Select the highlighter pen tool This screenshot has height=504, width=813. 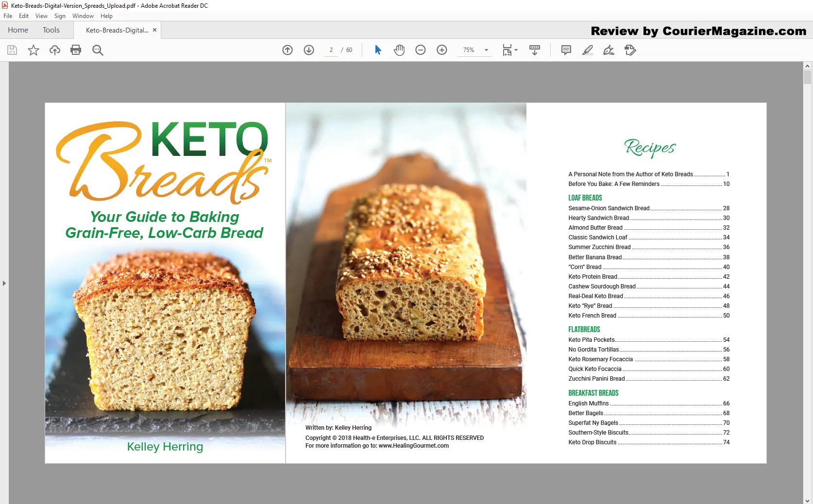pyautogui.click(x=588, y=50)
